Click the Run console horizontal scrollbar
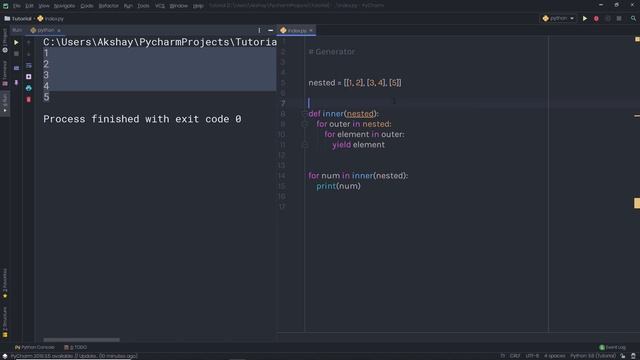Image resolution: width=640 pixels, height=360 pixels. point(82,340)
